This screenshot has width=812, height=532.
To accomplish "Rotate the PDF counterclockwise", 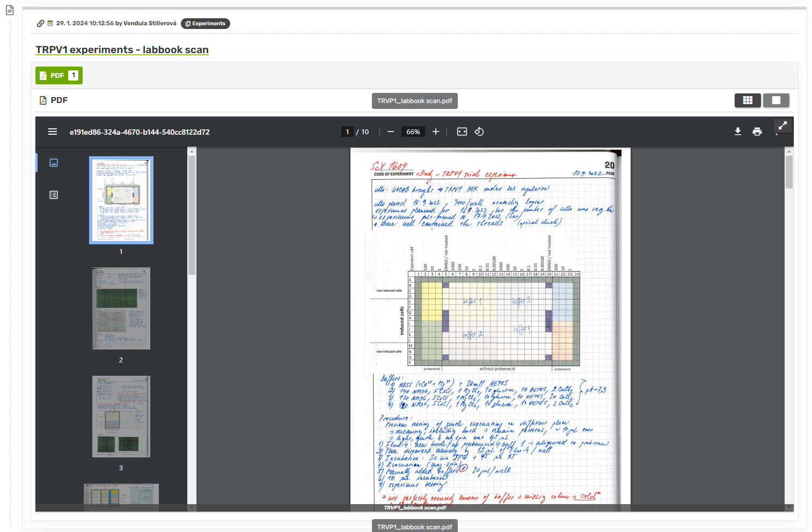I will [479, 132].
